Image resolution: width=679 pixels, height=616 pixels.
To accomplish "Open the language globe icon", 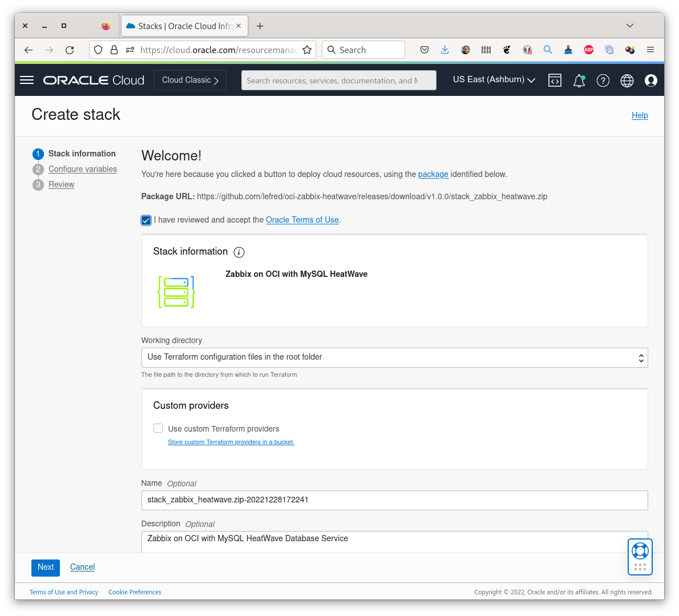I will (627, 80).
